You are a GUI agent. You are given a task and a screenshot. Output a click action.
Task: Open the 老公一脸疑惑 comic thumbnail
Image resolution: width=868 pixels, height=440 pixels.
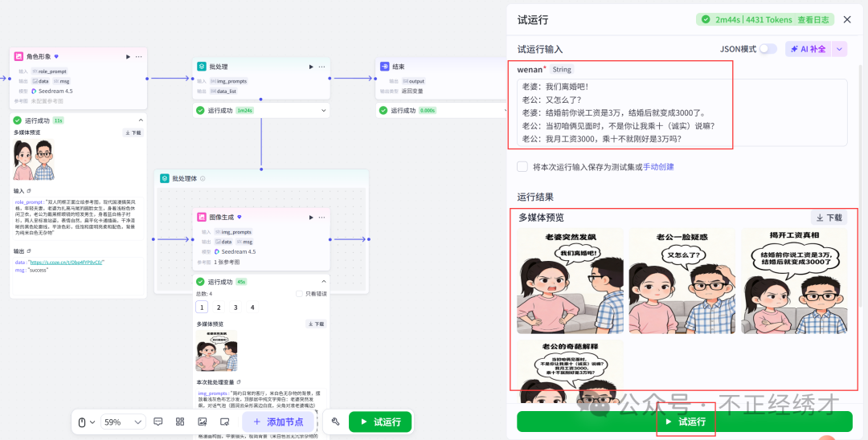coord(682,281)
